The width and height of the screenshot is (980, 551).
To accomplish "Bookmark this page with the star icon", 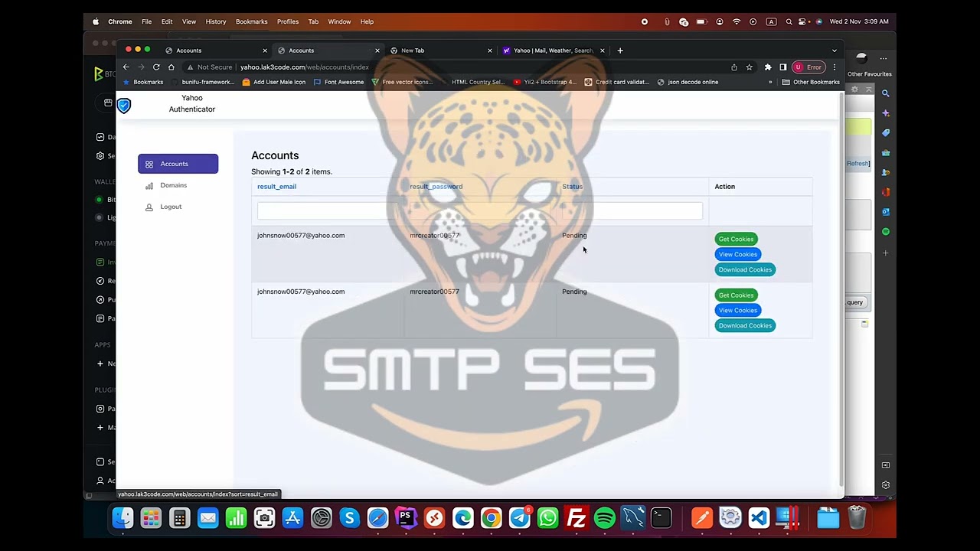I will pos(749,67).
